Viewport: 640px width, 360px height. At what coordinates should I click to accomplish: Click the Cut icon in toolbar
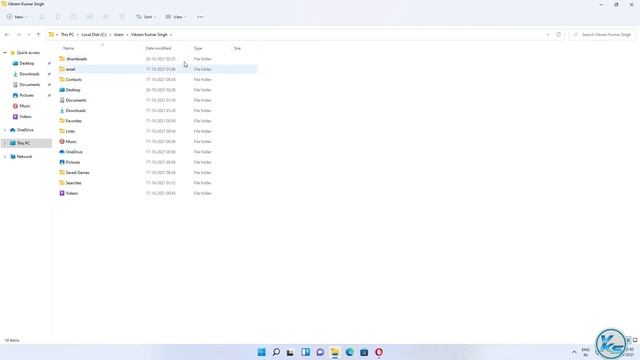(x=42, y=17)
